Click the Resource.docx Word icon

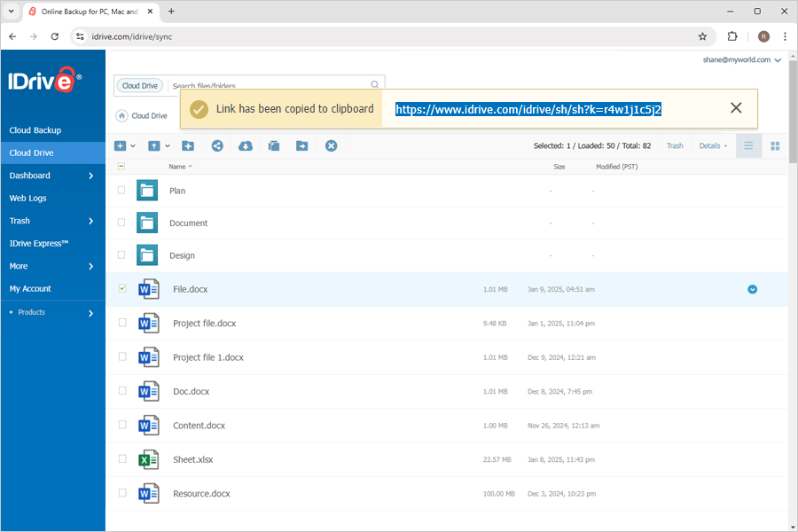(x=149, y=493)
